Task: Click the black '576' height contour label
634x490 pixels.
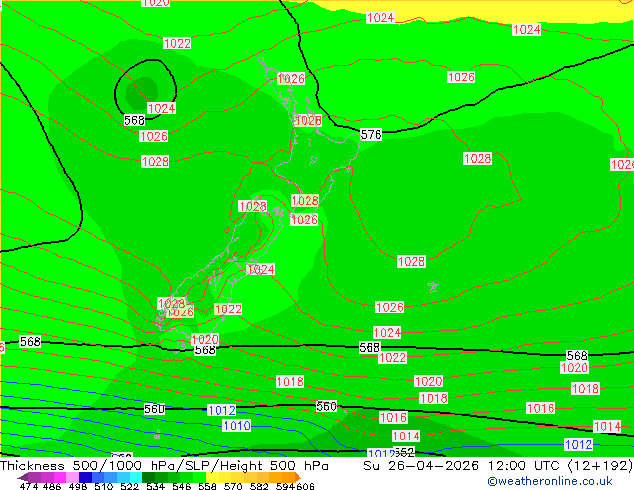Action: pyautogui.click(x=371, y=135)
